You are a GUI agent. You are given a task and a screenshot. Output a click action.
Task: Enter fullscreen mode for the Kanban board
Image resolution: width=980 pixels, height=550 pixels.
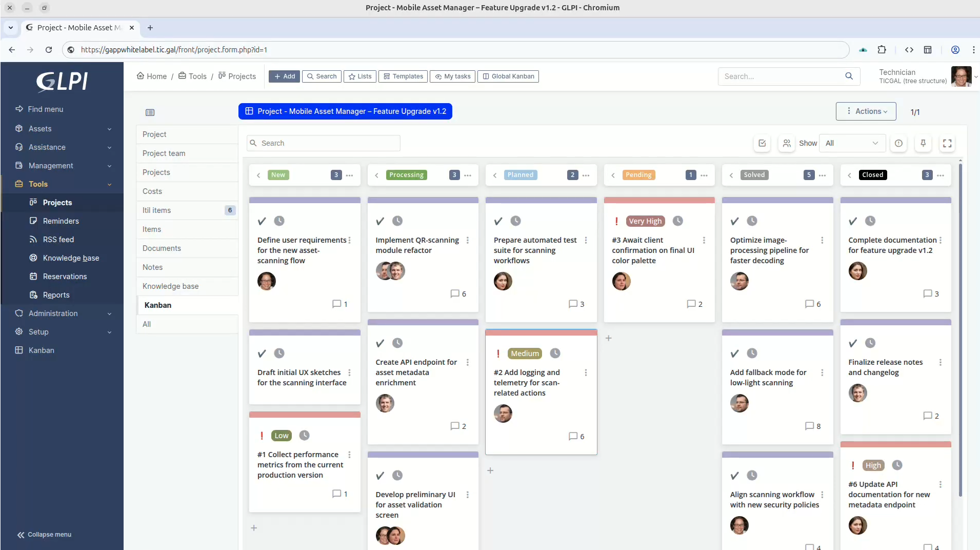[x=947, y=144]
